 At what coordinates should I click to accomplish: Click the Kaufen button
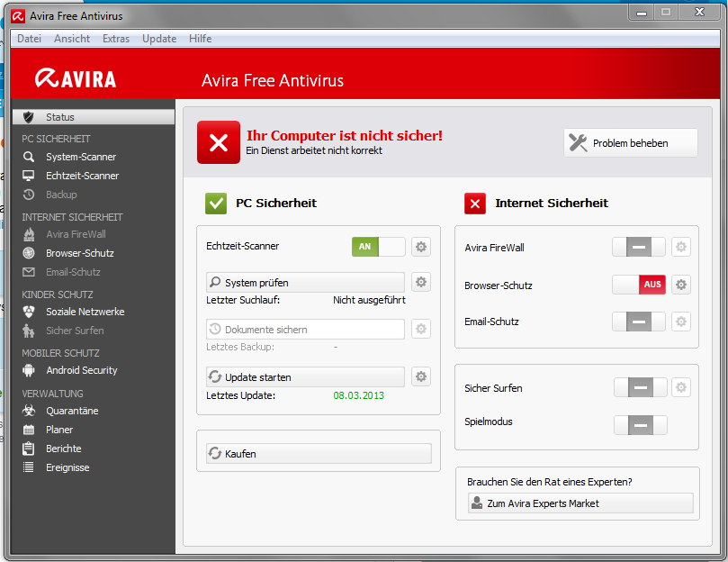coord(319,453)
